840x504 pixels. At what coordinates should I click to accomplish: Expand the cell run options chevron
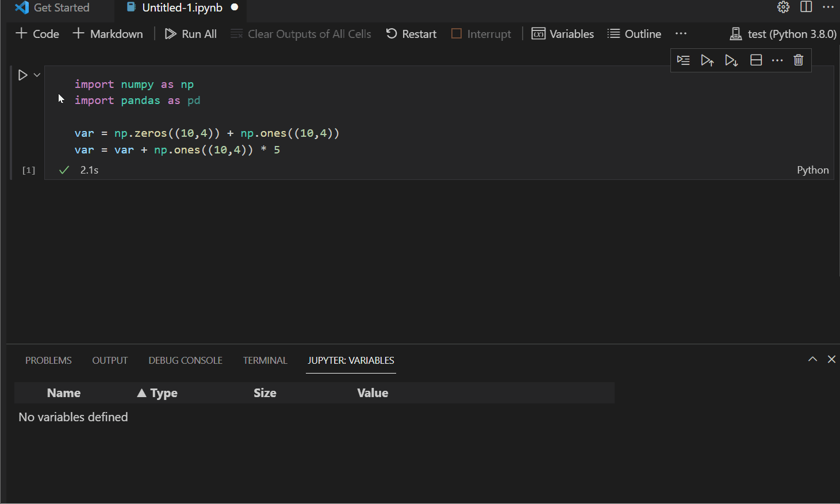37,75
